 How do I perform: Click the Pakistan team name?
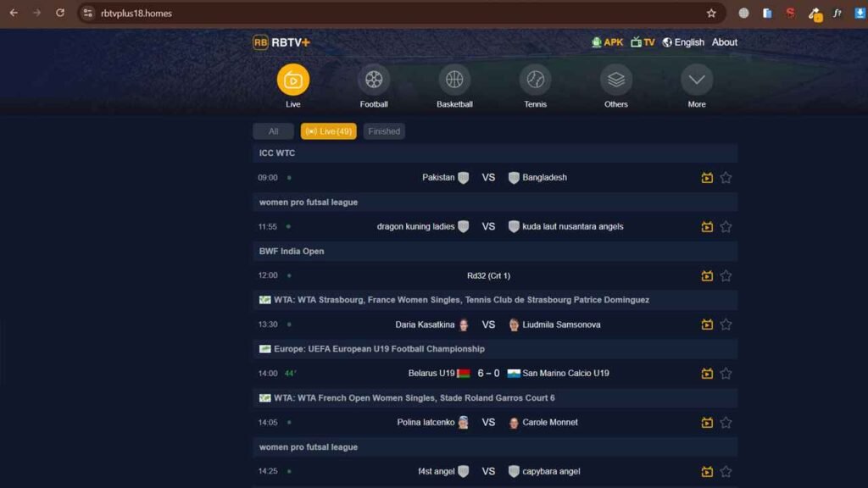[x=438, y=178]
